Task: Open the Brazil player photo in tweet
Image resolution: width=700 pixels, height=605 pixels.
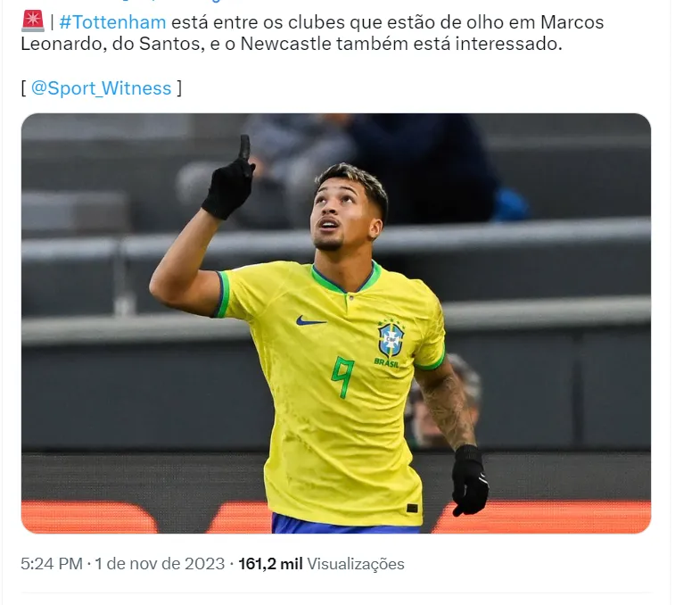Action: (335, 323)
